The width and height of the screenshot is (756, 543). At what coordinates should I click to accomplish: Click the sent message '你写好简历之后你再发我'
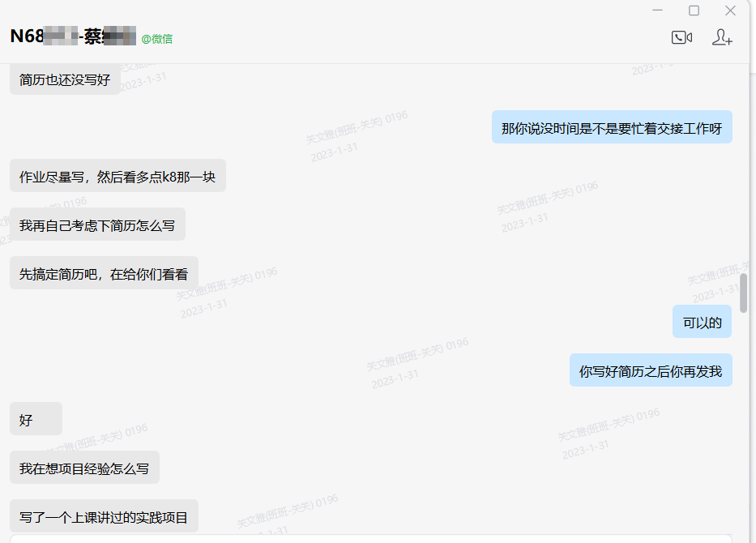650,371
